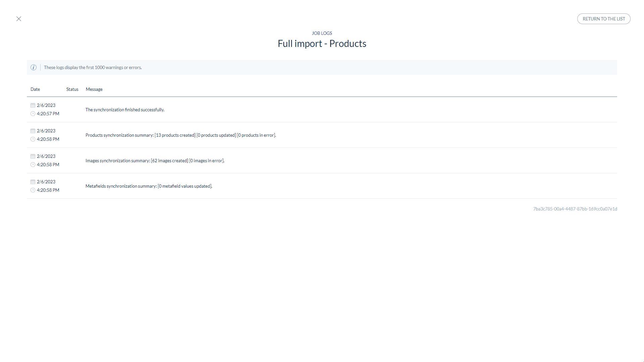Click the 'JOB LOGS' label above the title
644x362 pixels.
tap(322, 33)
